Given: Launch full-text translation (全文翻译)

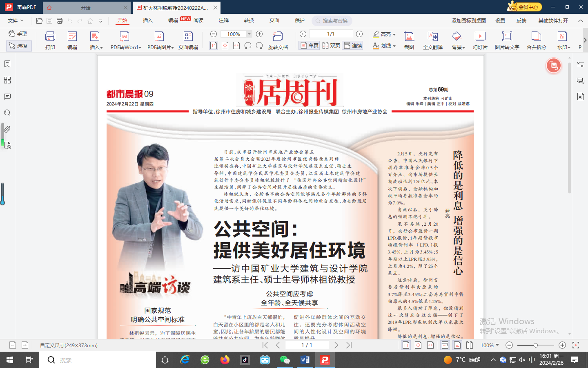Looking at the screenshot, I should click(432, 40).
